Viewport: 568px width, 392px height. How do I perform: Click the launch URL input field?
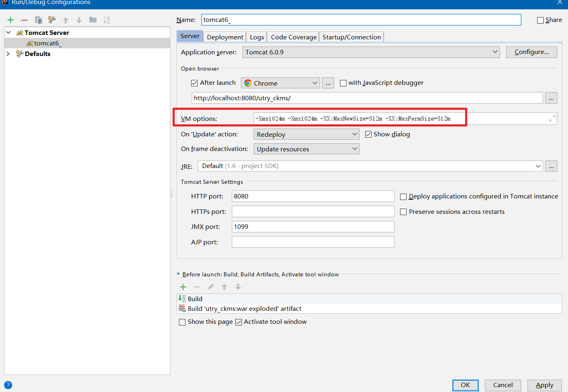pos(367,98)
